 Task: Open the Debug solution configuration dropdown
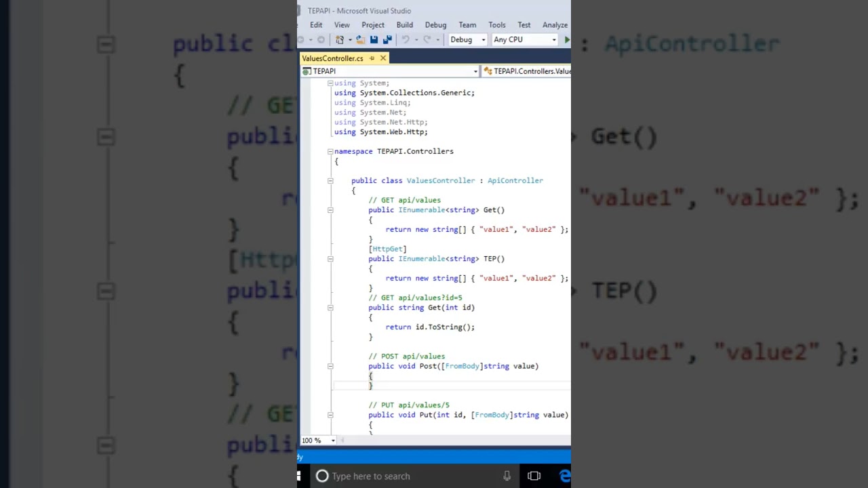tap(468, 40)
